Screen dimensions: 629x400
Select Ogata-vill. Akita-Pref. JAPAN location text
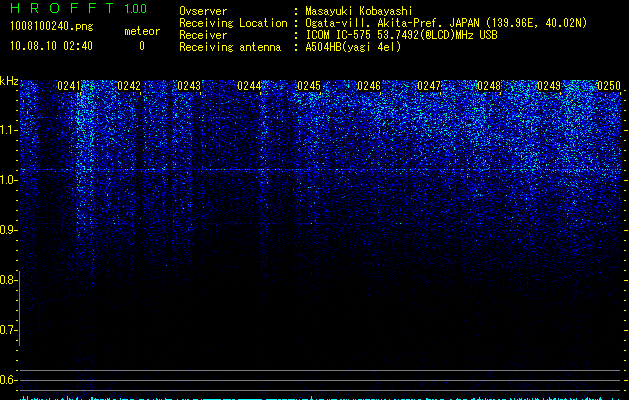[446, 23]
